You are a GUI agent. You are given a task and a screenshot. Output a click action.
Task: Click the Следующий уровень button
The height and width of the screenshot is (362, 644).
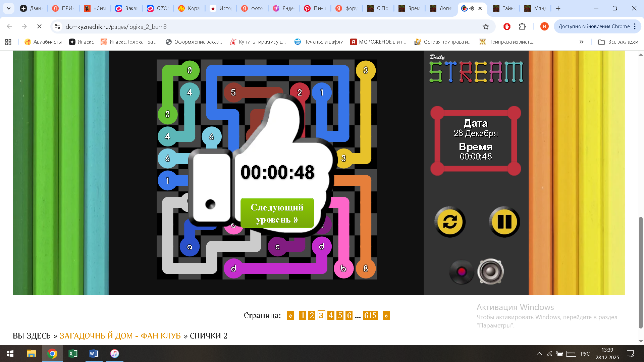coord(277,213)
